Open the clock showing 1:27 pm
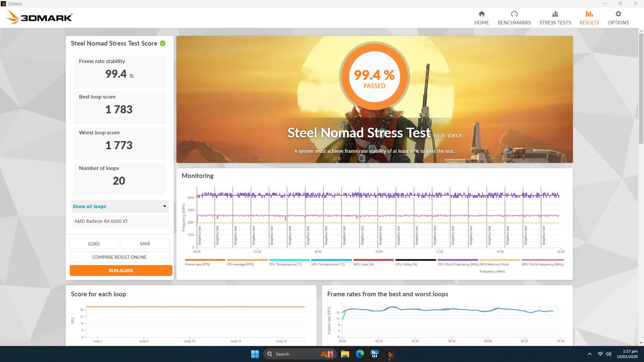 pos(627,354)
